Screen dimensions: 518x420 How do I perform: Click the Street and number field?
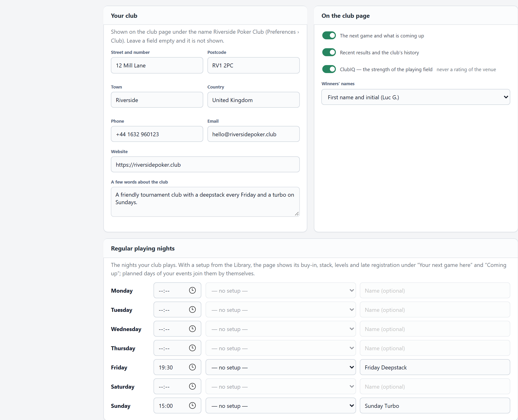(157, 65)
